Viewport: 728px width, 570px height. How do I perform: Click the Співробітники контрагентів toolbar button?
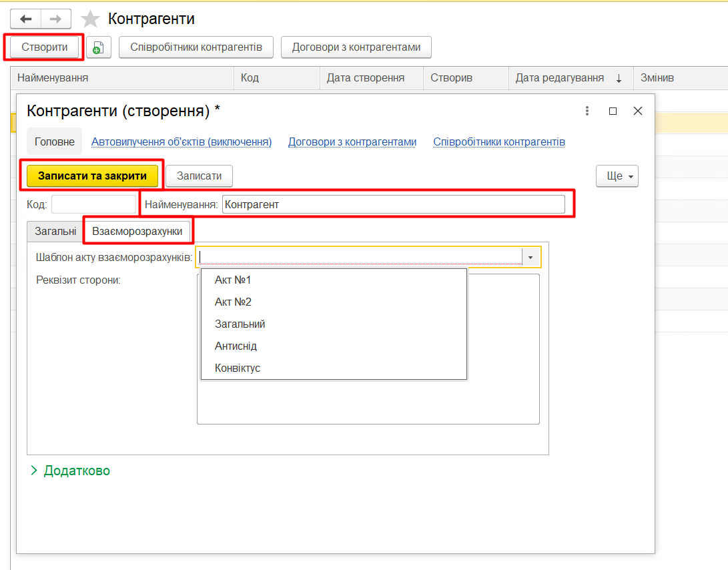coord(196,47)
